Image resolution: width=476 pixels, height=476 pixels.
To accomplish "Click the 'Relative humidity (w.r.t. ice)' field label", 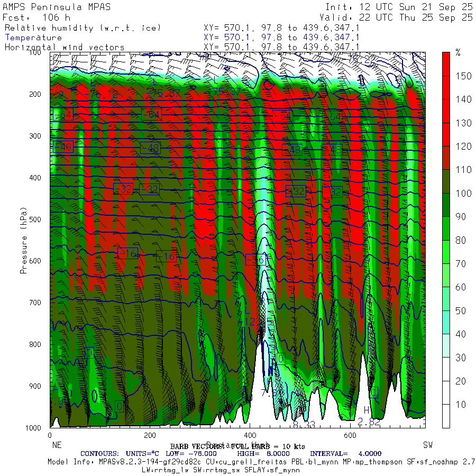I will click(83, 28).
